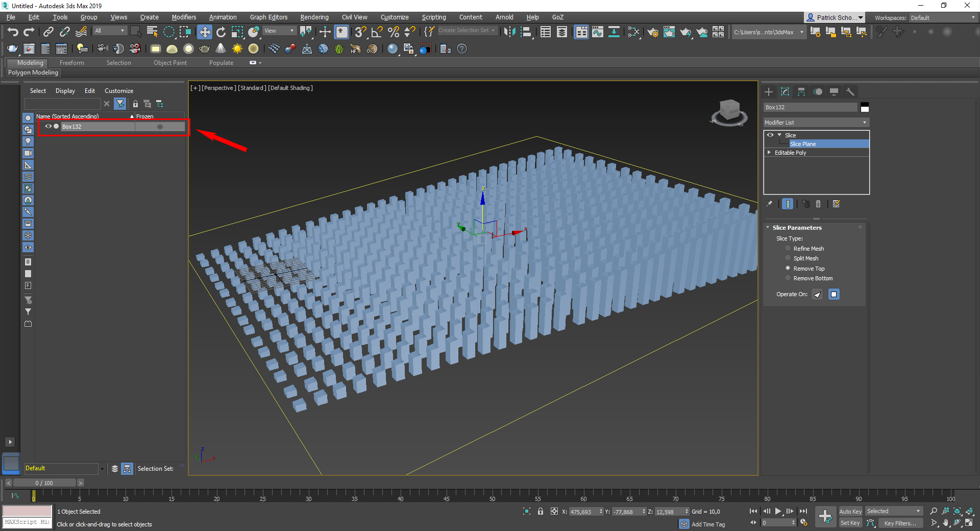Pin the modifier stack
This screenshot has height=531, width=980.
pyautogui.click(x=769, y=204)
